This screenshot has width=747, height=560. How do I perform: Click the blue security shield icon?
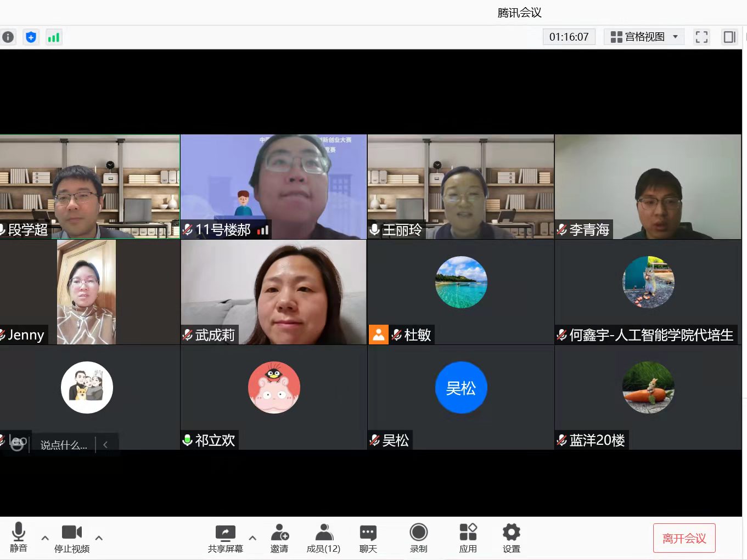[x=31, y=37]
